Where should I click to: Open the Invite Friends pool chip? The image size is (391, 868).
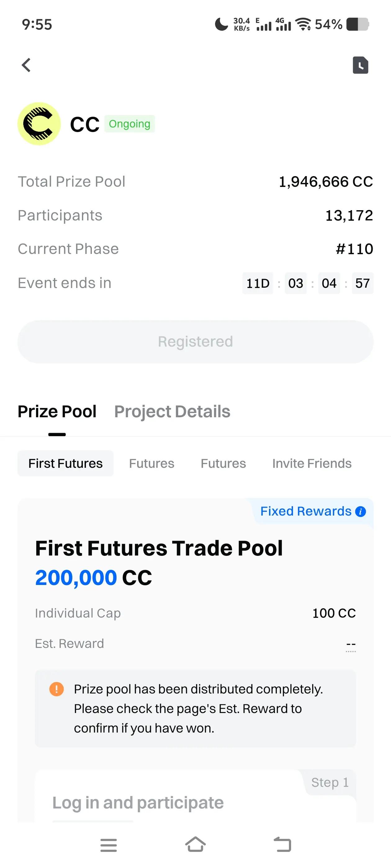[x=312, y=463]
